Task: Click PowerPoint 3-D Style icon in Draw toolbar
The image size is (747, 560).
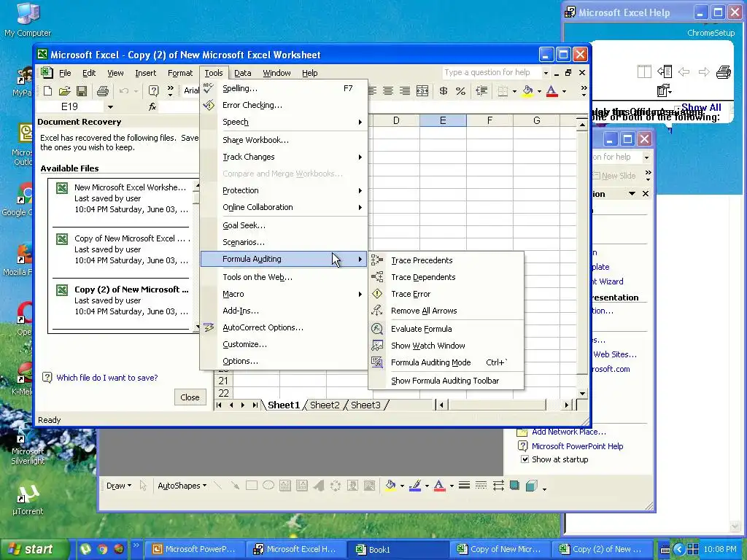Action: (x=531, y=485)
